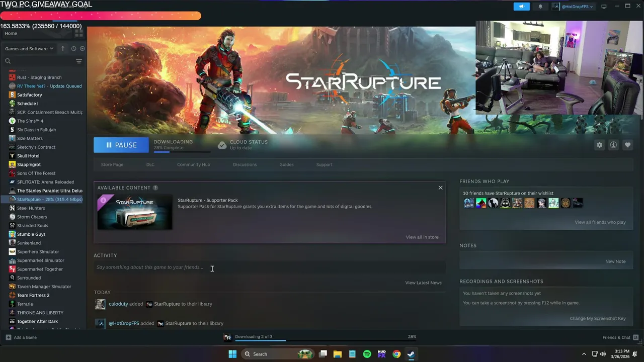Toggle the recent activity clock filter
This screenshot has height=362, width=644.
73,49
